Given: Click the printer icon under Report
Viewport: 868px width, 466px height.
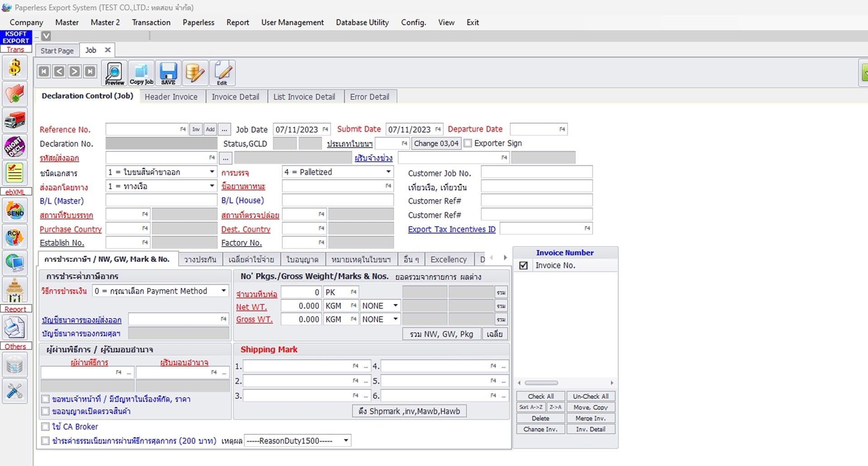Looking at the screenshot, I should [15, 328].
